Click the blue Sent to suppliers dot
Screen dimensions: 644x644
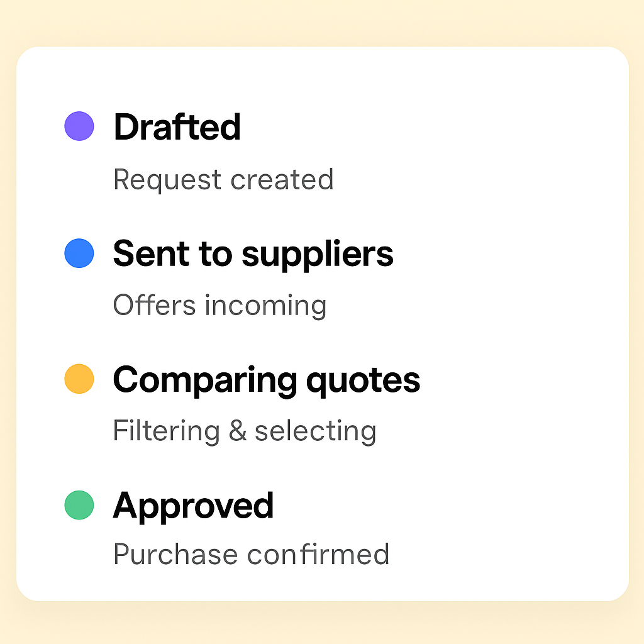click(79, 253)
